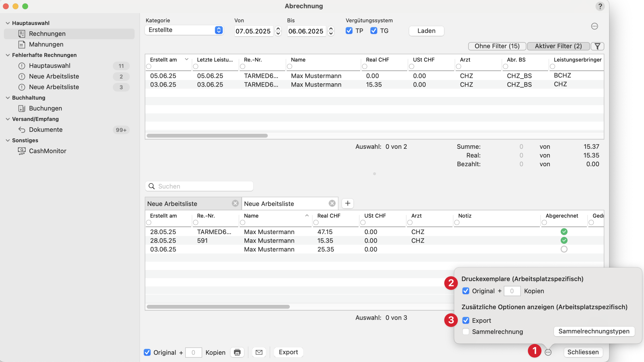
Task: Collapse the Sonstiges section
Action: point(8,140)
